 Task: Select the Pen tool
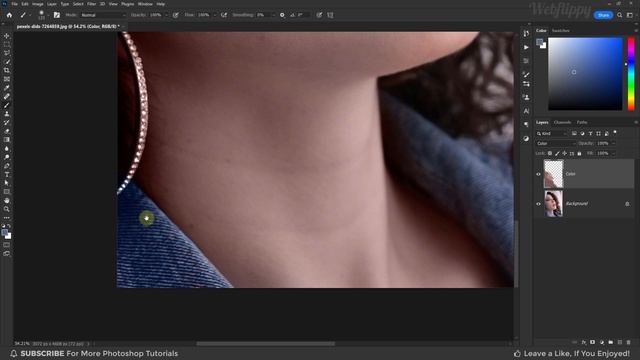click(x=7, y=166)
